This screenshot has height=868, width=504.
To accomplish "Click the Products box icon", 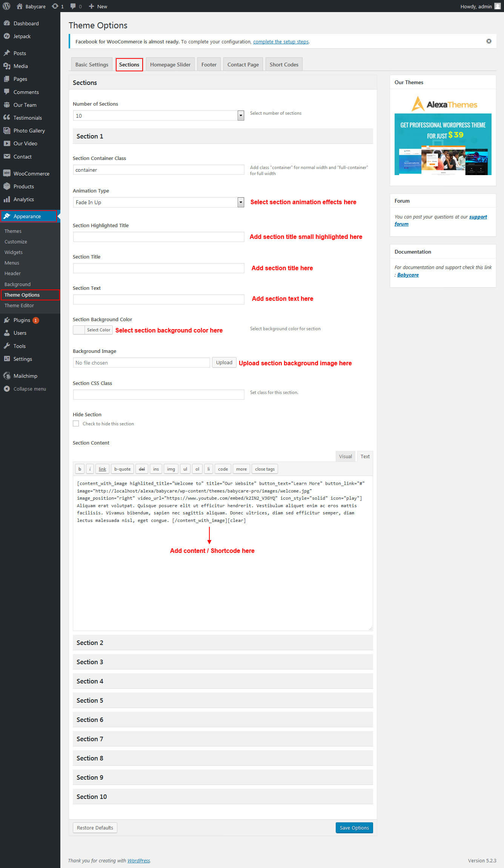I will (7, 186).
